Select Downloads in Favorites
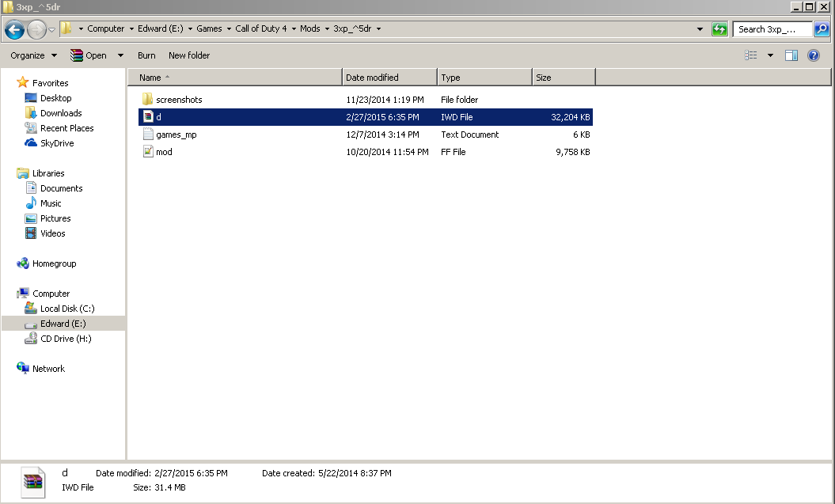This screenshot has height=504, width=835. click(x=61, y=113)
